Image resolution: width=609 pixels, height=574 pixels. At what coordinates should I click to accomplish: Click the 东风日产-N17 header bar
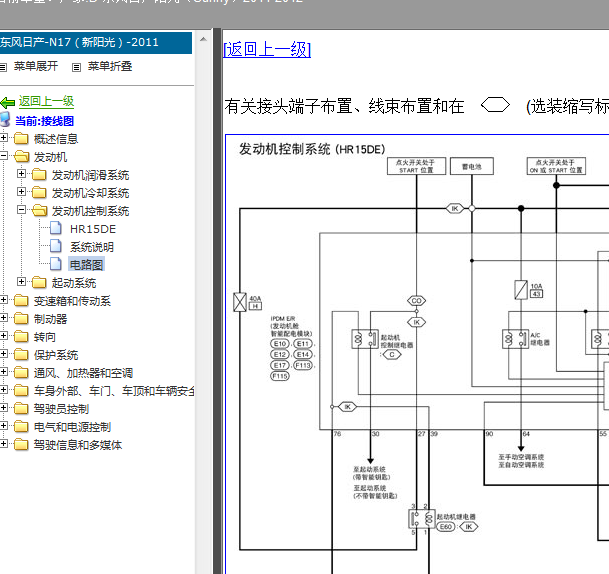click(x=96, y=42)
